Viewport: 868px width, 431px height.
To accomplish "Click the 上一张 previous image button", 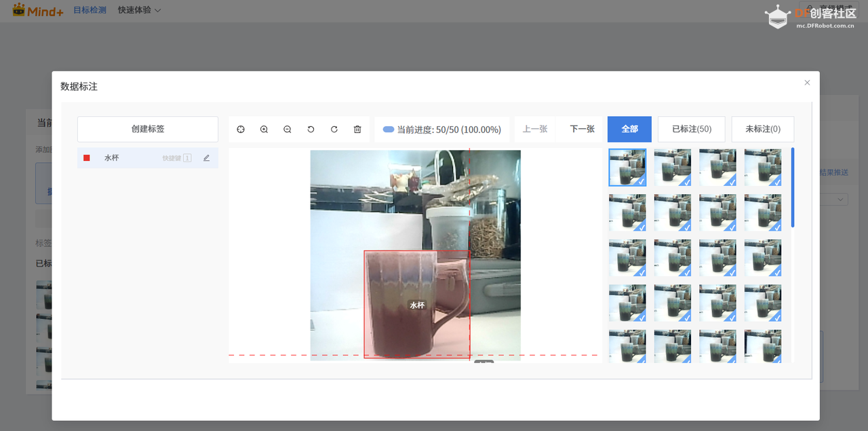I will pyautogui.click(x=535, y=129).
